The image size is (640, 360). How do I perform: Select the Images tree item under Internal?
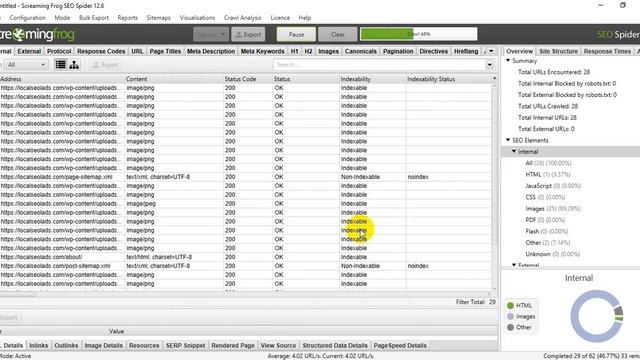[553, 209]
